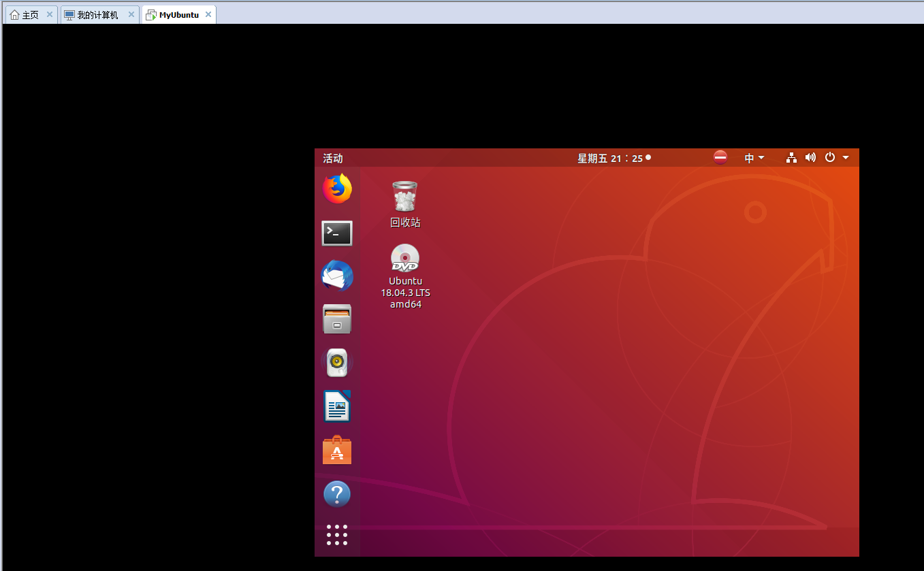Select the 回收站 trash desktop icon
The width and height of the screenshot is (924, 571).
[x=405, y=204]
